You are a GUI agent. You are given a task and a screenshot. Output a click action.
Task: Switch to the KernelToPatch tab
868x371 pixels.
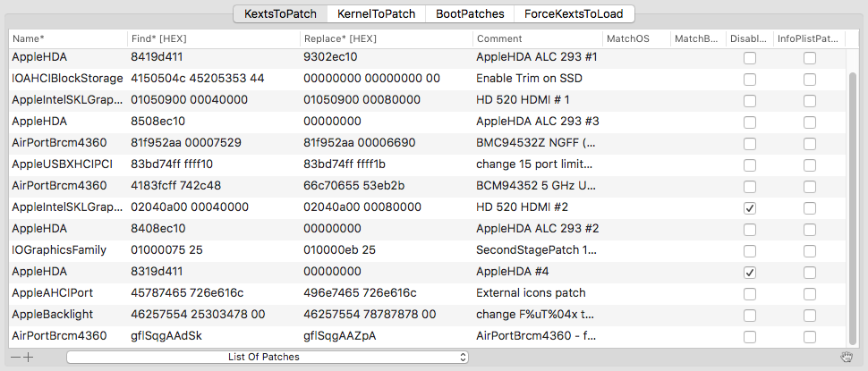pyautogui.click(x=377, y=13)
